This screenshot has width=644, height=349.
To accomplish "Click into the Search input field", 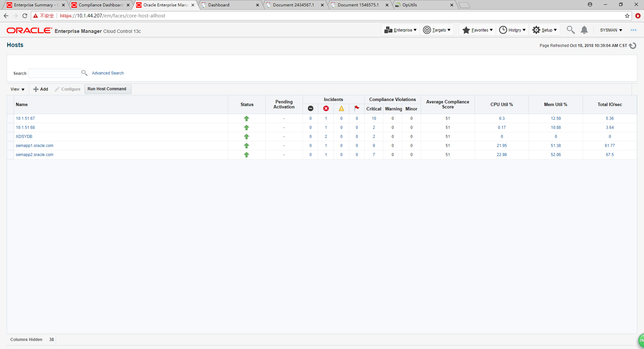I will pyautogui.click(x=55, y=73).
